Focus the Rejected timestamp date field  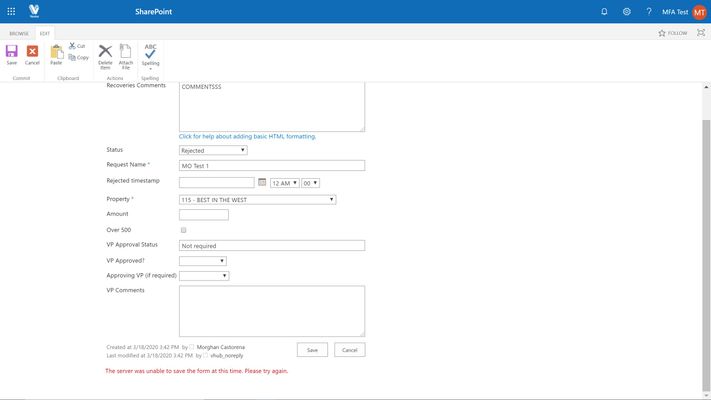[x=217, y=182]
